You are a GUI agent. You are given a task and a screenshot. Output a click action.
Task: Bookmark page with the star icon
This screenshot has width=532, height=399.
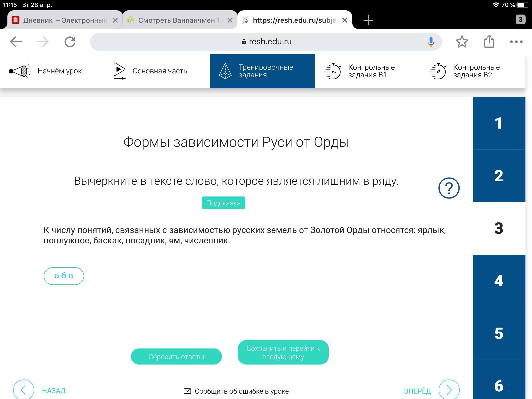[x=462, y=42]
